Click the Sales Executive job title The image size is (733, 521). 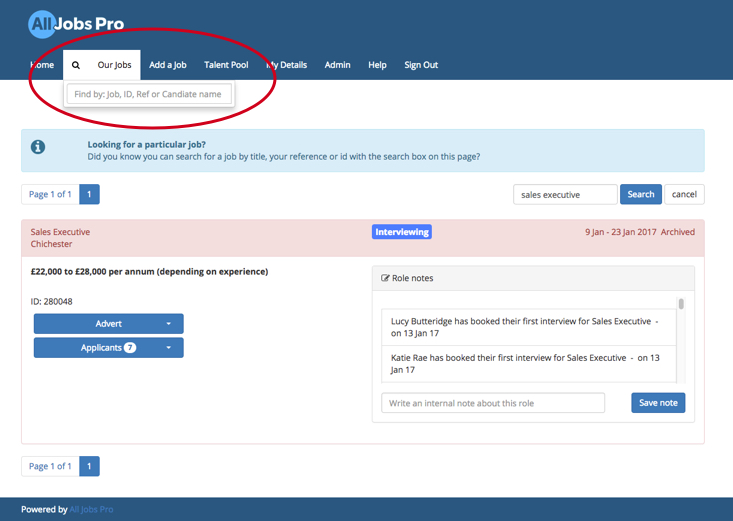[x=60, y=232]
